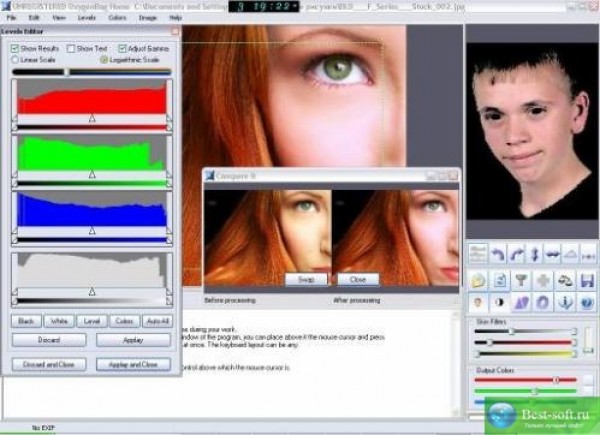
Task: Enable the Show Text checkbox
Action: pyautogui.click(x=70, y=48)
